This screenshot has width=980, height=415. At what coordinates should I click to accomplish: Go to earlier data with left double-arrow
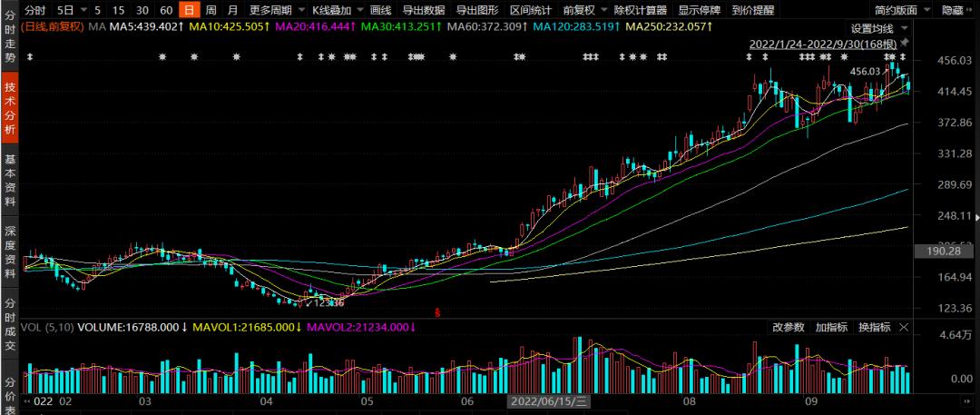27,400
